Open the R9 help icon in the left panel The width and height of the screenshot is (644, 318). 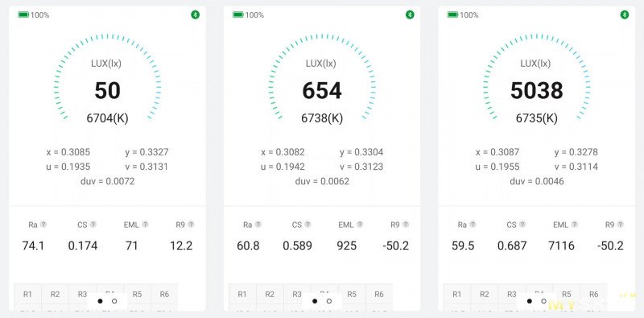tap(191, 225)
